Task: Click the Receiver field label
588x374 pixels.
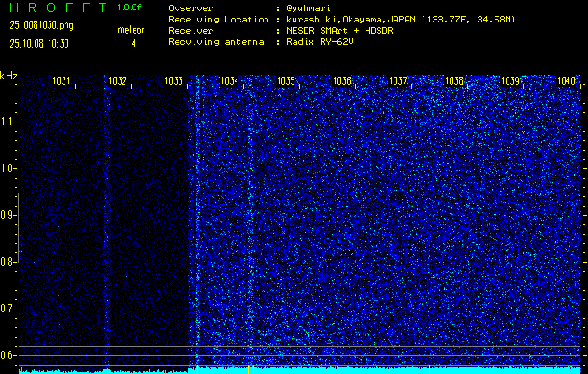Action: 191,31
